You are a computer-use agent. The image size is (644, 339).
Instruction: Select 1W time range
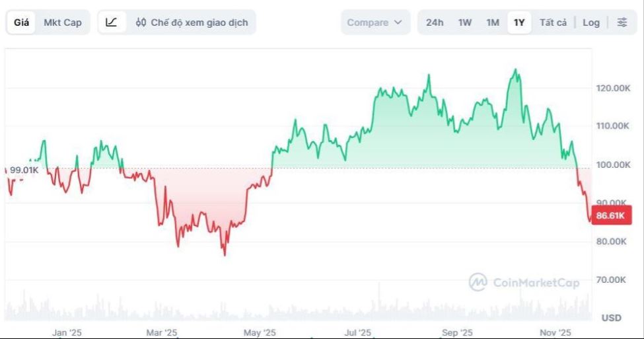pos(465,22)
